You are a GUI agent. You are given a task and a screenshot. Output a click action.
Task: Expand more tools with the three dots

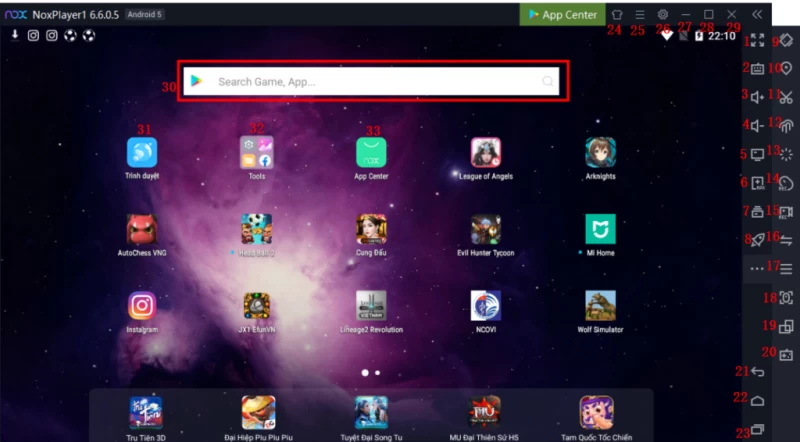[757, 268]
